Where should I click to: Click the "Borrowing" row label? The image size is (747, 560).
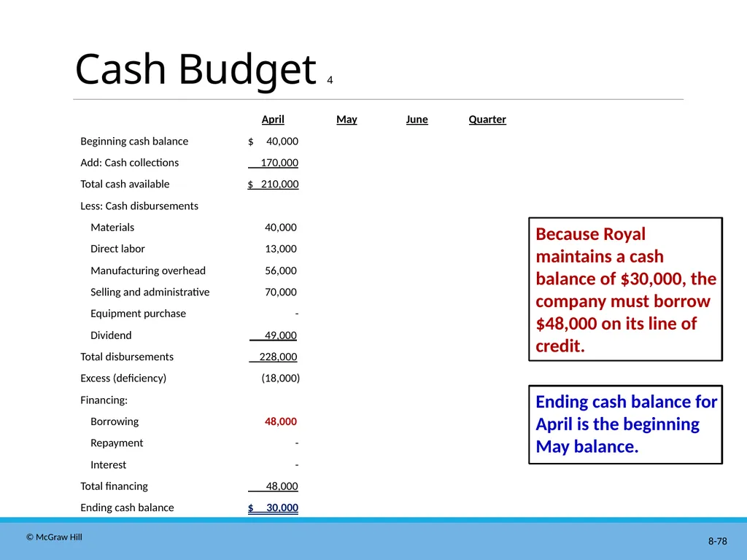tap(115, 421)
